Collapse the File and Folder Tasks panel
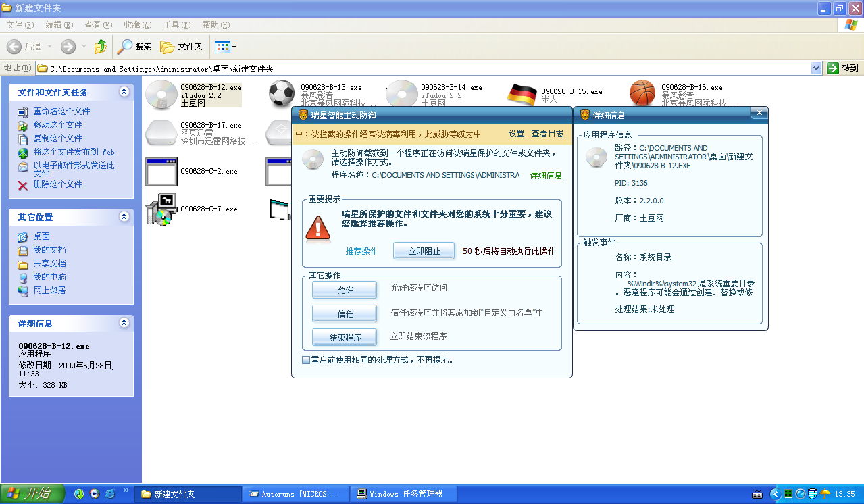Screen dimensions: 864x504 (124, 92)
